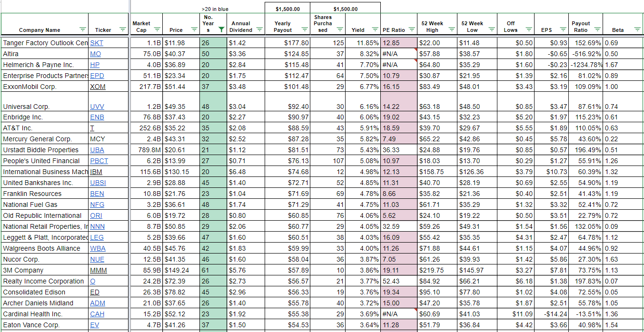Image resolution: width=644 pixels, height=332 pixels.
Task: Expand the PE Ratio filter dropdown
Action: 411,30
